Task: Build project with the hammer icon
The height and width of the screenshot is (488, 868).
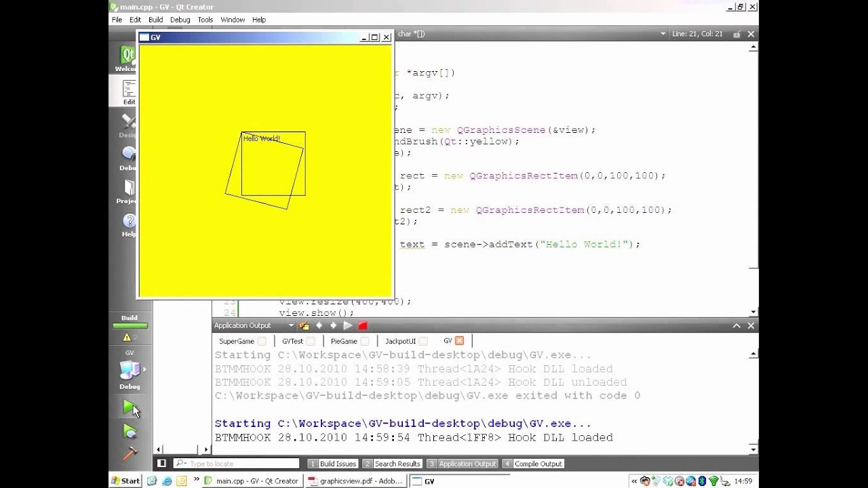Action: [x=129, y=453]
